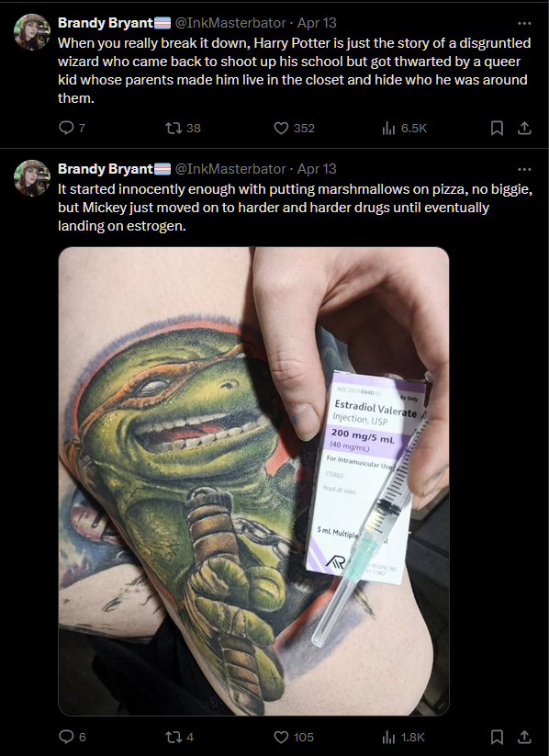Bookmark the Harry Potter tweet

[x=497, y=128]
